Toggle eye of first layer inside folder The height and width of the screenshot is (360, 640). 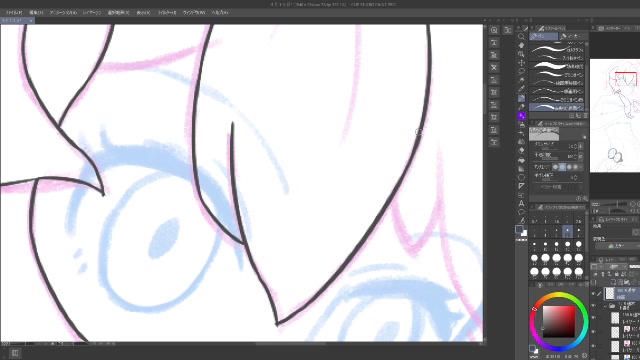(594, 318)
